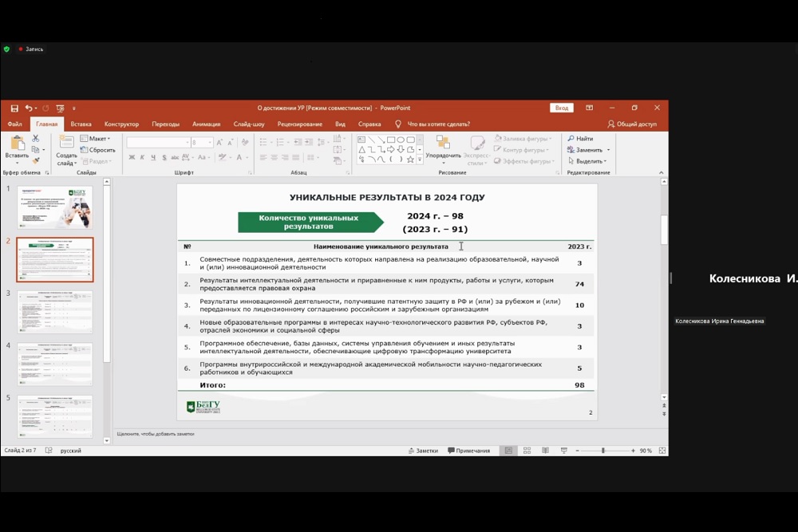Open the text highlight color picker
The height and width of the screenshot is (532, 798).
224,157
